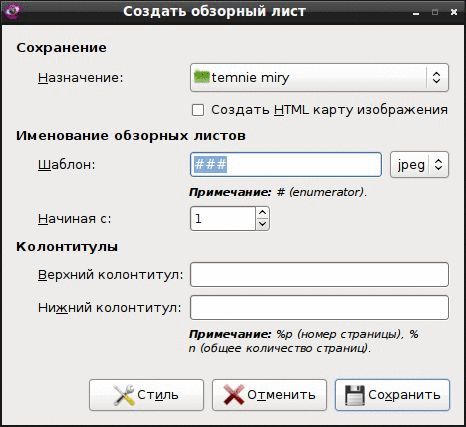This screenshot has width=466, height=427.
Task: Click the note about %p номер страницы
Action: [304, 341]
